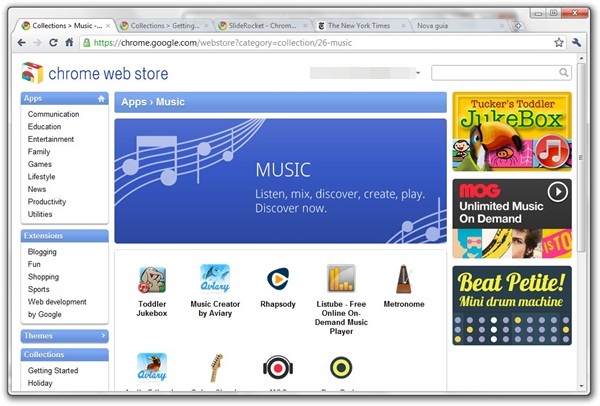Click the home icon in Apps header
Screen dimensions: 600x406
click(x=101, y=99)
